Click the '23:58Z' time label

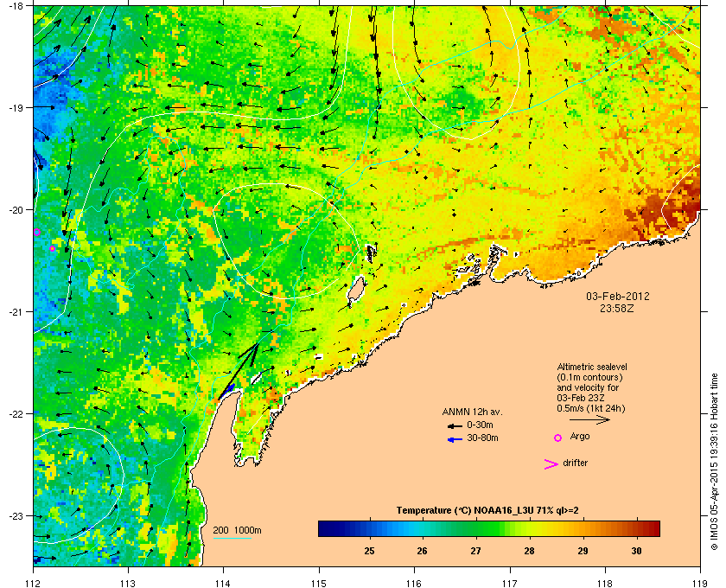[617, 308]
